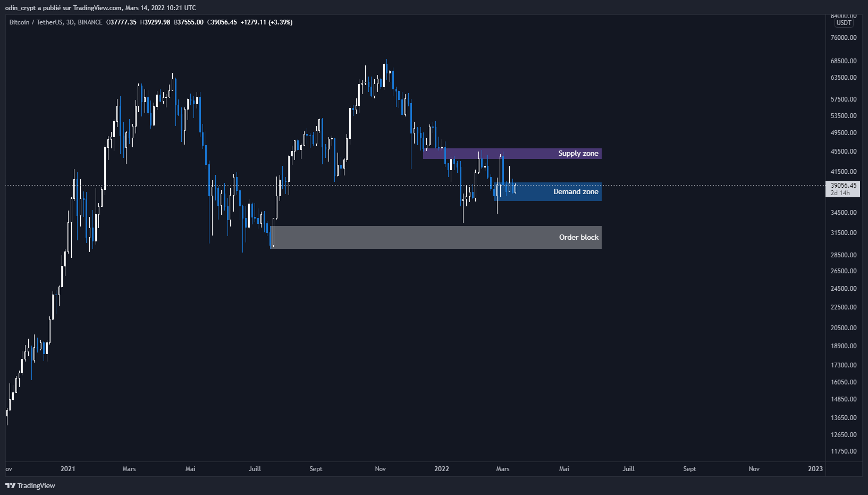868x495 pixels.
Task: Click the 41500.00 level on the price scale
Action: click(x=843, y=171)
